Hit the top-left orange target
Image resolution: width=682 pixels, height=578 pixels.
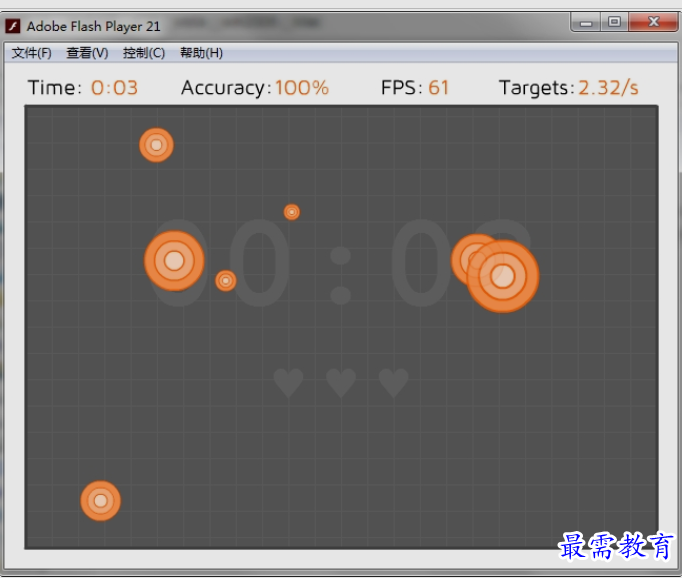(157, 145)
